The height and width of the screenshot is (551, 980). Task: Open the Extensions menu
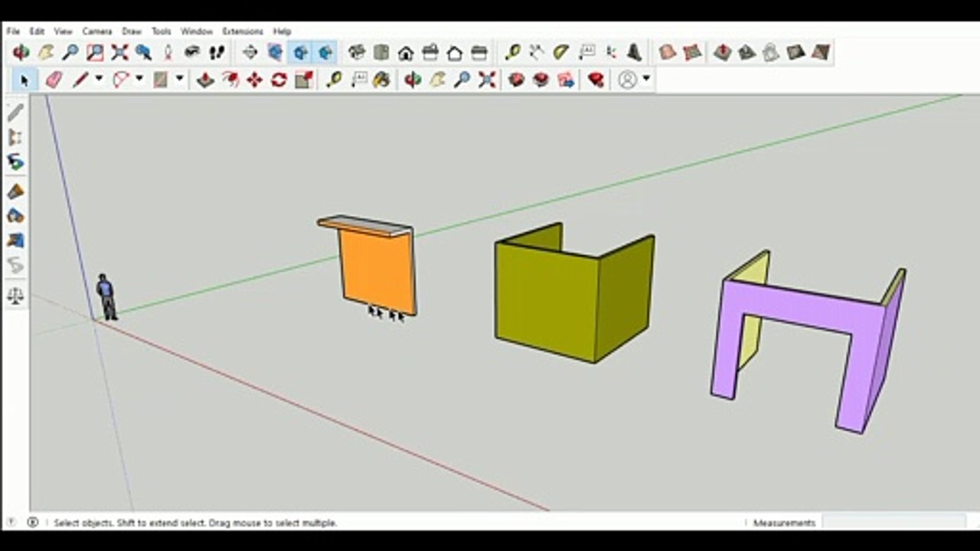[x=242, y=31]
